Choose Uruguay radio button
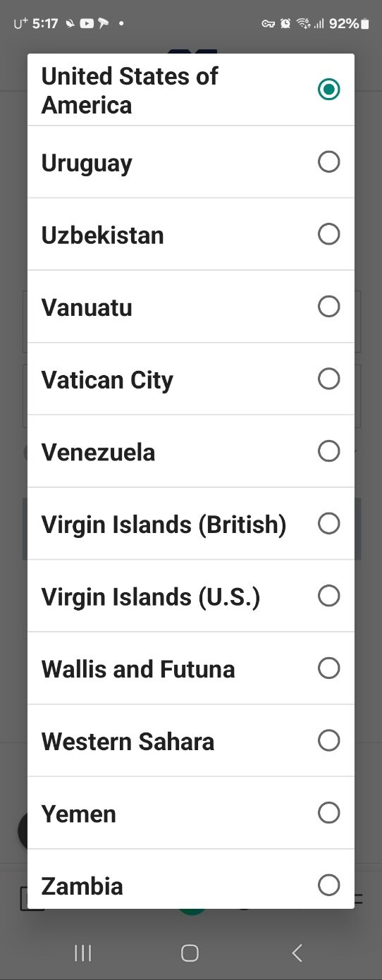The image size is (382, 980). pyautogui.click(x=328, y=162)
